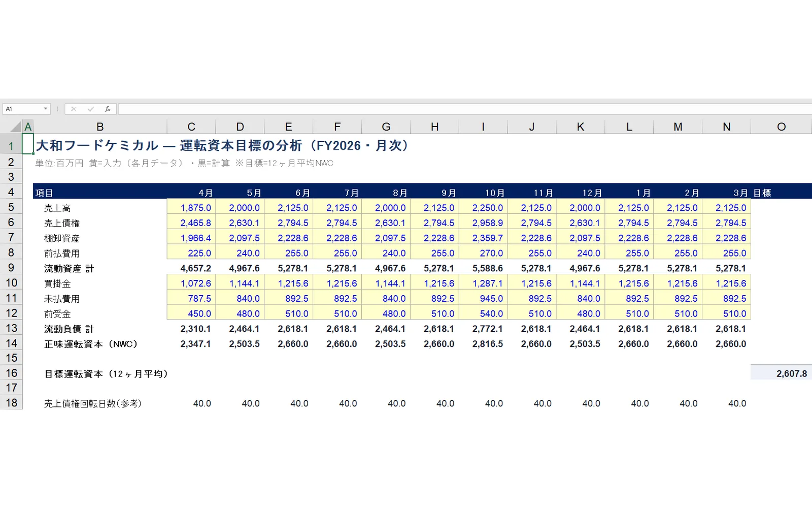Click the Cancel X icon in formula bar
Screen dimensions: 812x508
point(74,109)
